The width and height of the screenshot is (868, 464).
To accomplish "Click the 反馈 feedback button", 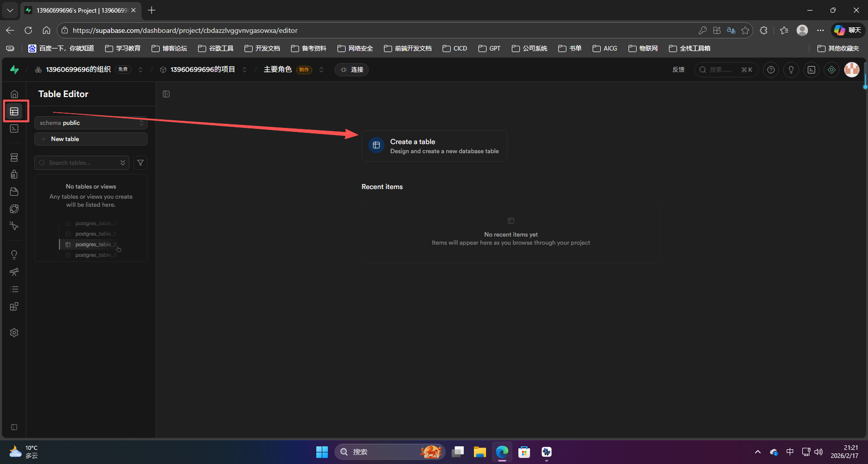I will pos(679,70).
